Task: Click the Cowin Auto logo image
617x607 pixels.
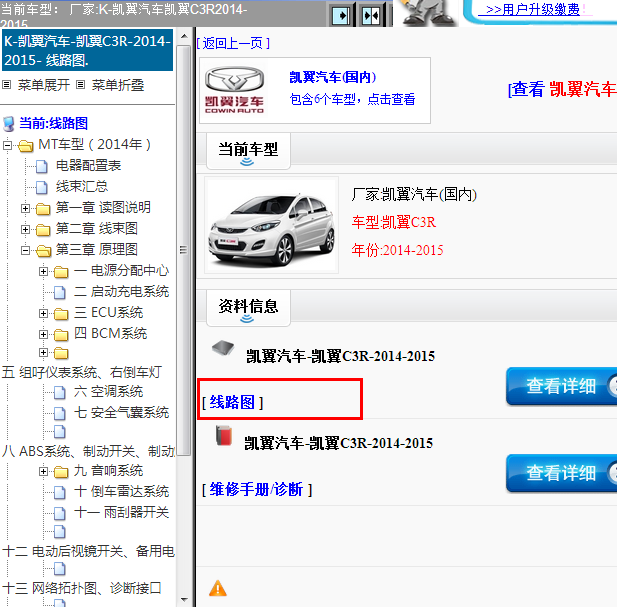Action: (235, 90)
